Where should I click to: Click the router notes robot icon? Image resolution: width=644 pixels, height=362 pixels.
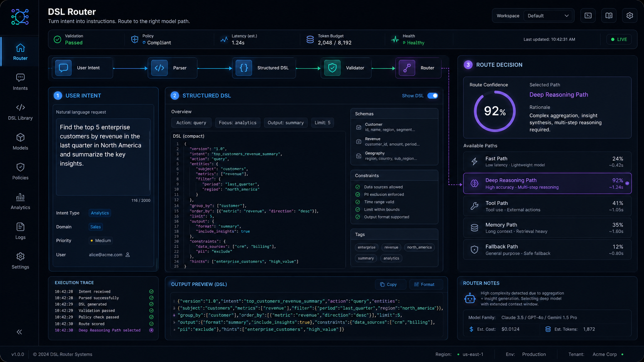pos(470,298)
